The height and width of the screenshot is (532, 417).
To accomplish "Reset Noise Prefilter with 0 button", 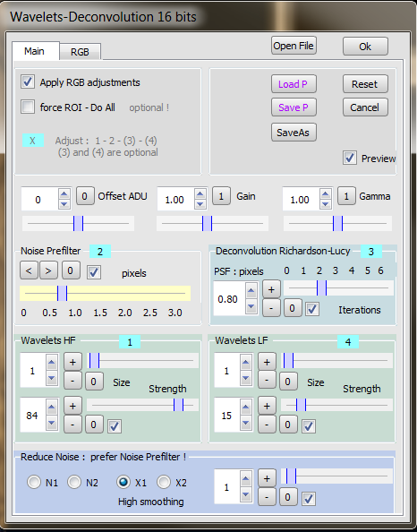I will (71, 270).
